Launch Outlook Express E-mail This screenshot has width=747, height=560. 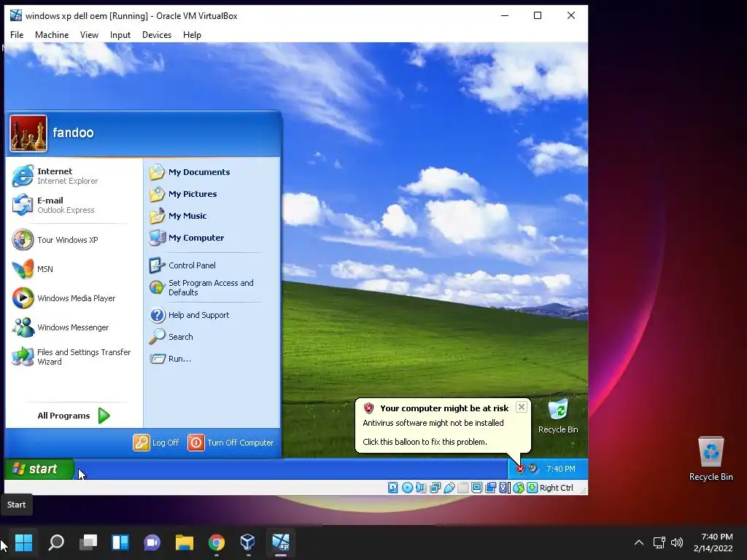click(x=74, y=205)
